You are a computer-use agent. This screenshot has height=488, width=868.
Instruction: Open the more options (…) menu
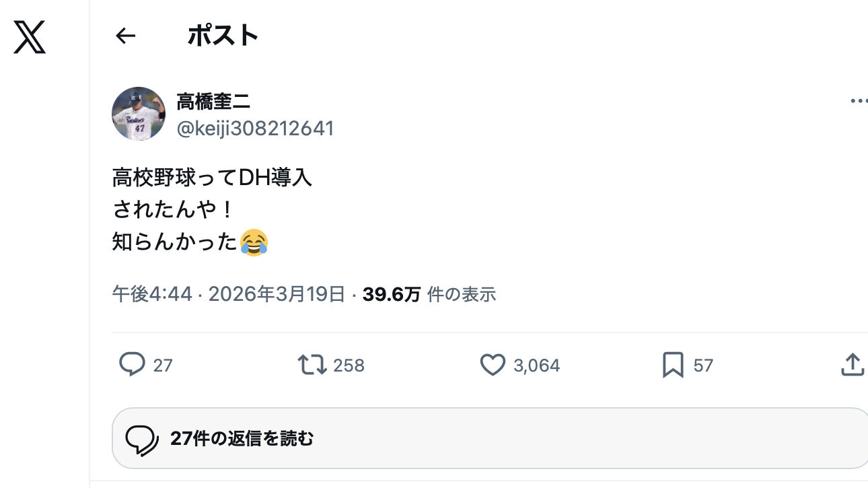pyautogui.click(x=859, y=102)
